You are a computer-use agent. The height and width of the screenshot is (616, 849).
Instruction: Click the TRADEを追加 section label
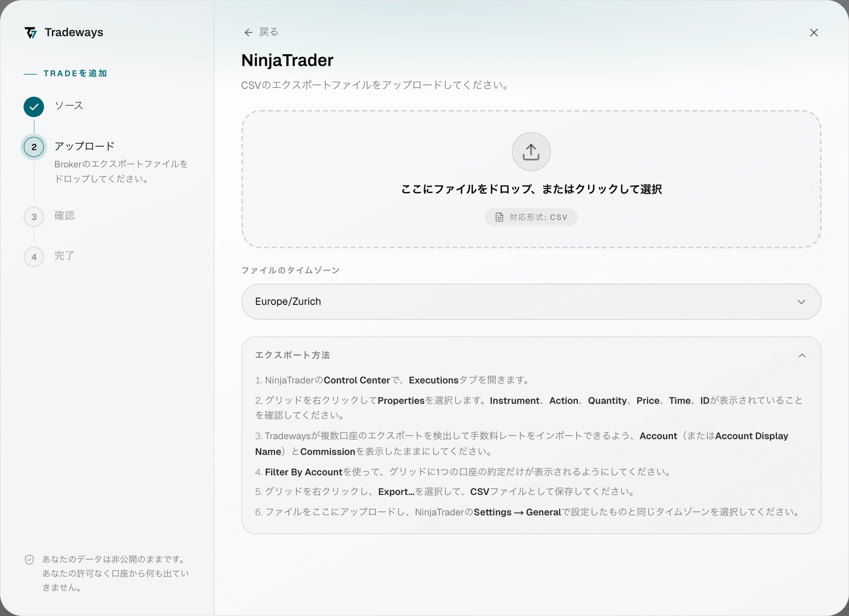point(75,73)
